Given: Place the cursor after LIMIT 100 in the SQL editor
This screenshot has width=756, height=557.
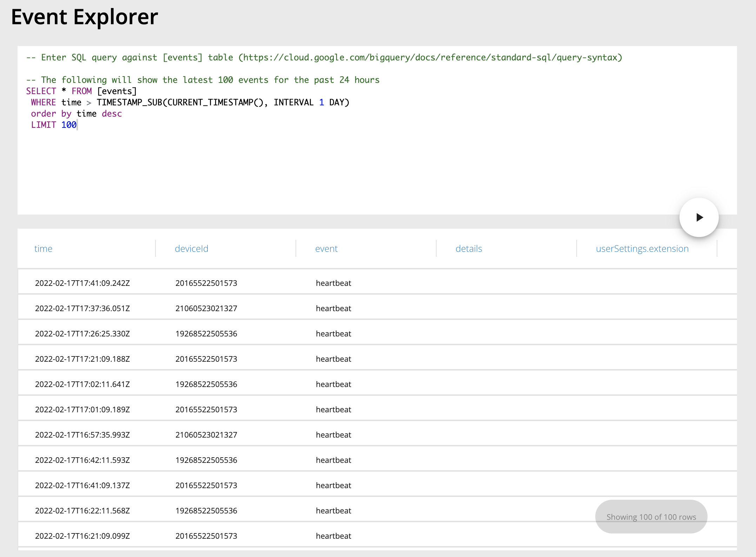Looking at the screenshot, I should click(x=77, y=125).
